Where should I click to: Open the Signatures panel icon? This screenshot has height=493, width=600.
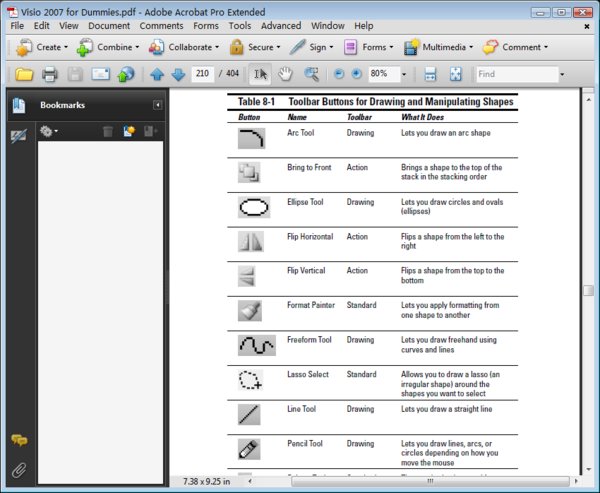pyautogui.click(x=18, y=135)
